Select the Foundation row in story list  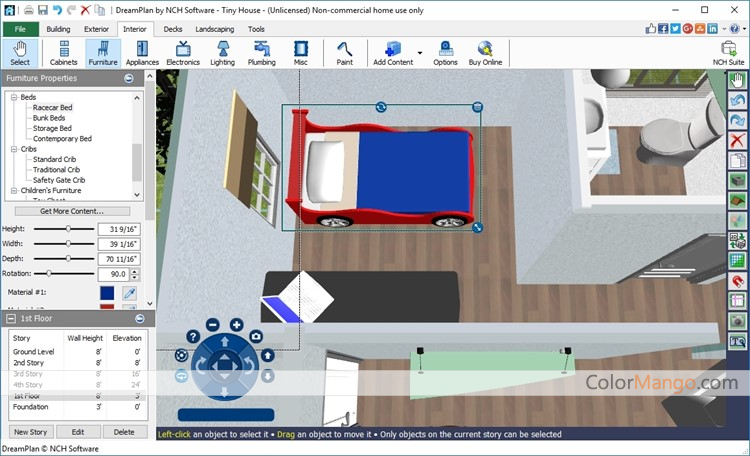77,407
